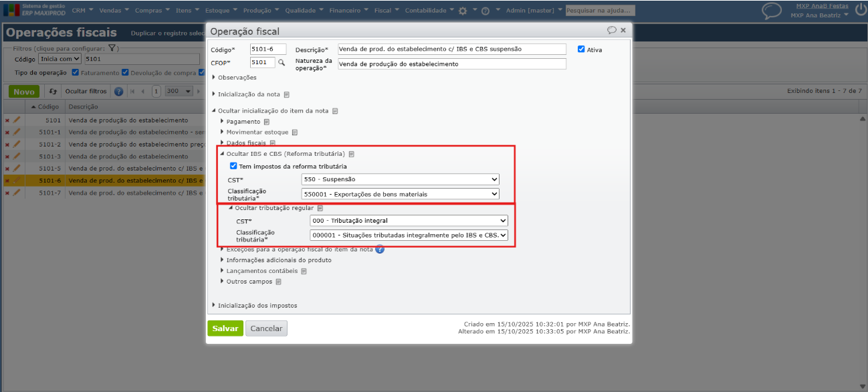Open the 300 page size dropdown
Image resolution: width=868 pixels, height=392 pixels.
tap(179, 91)
